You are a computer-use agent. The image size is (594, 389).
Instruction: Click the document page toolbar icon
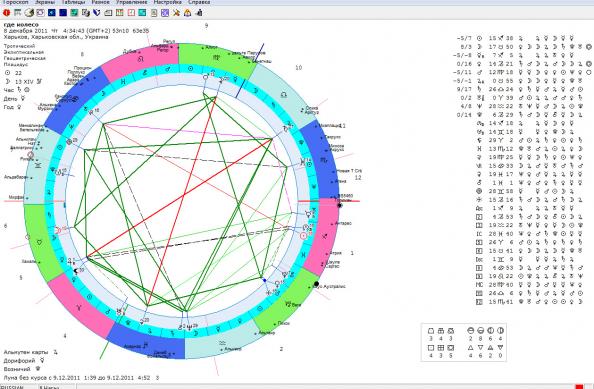pyautogui.click(x=154, y=13)
